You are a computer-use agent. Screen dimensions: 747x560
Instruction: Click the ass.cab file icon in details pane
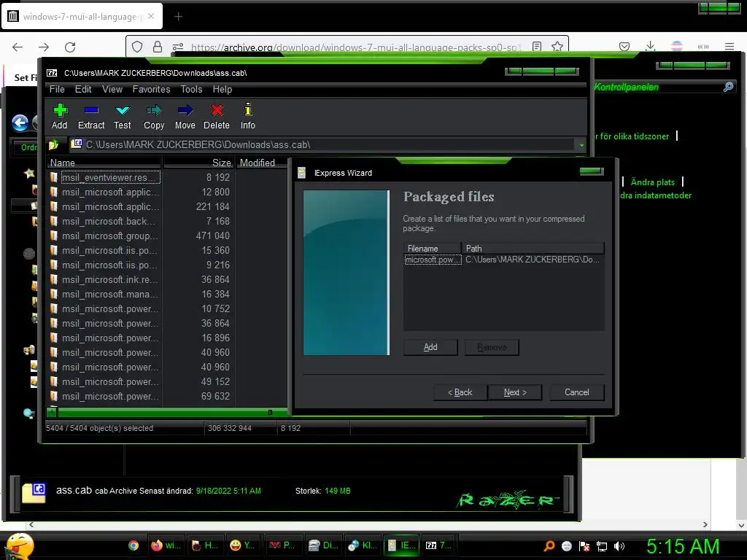point(34,494)
